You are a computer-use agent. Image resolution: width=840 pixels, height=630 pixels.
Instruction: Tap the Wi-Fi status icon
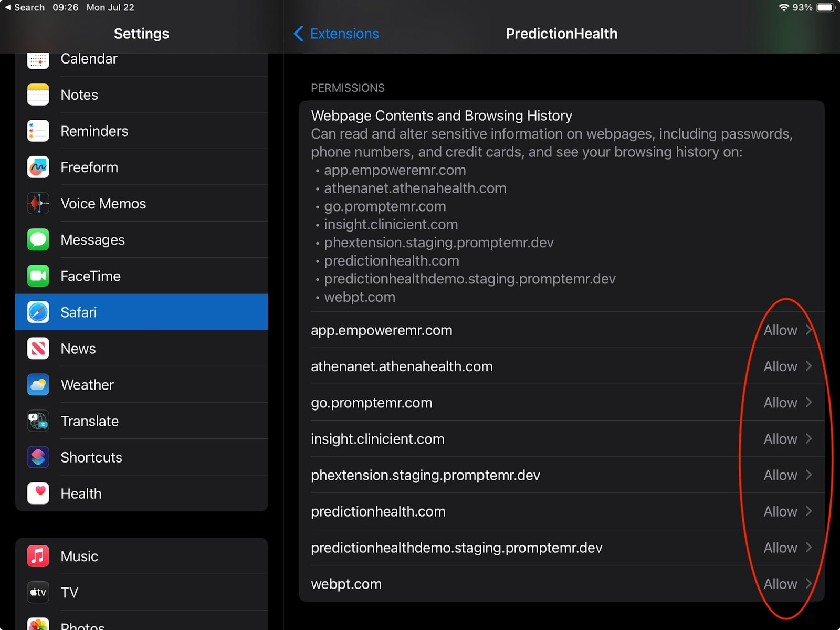coord(783,7)
